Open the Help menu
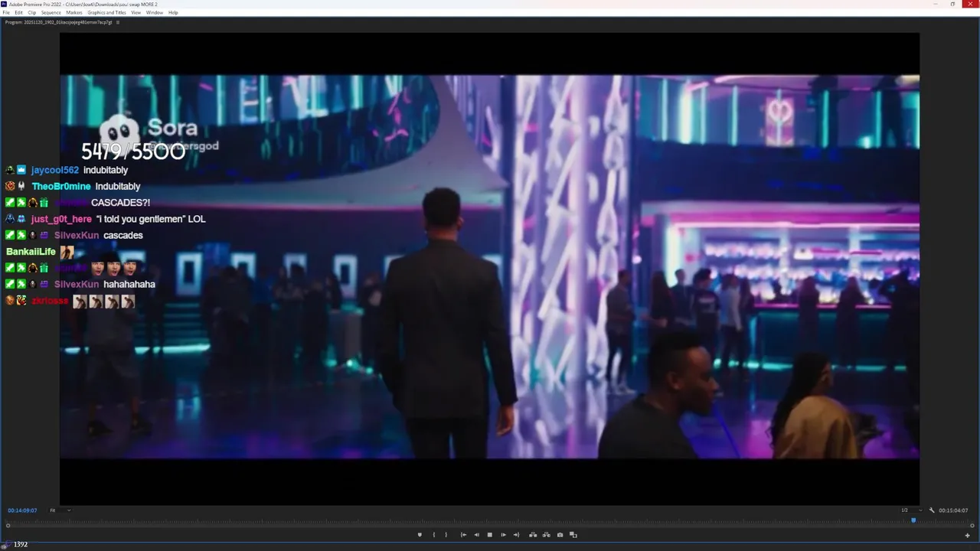 (173, 13)
